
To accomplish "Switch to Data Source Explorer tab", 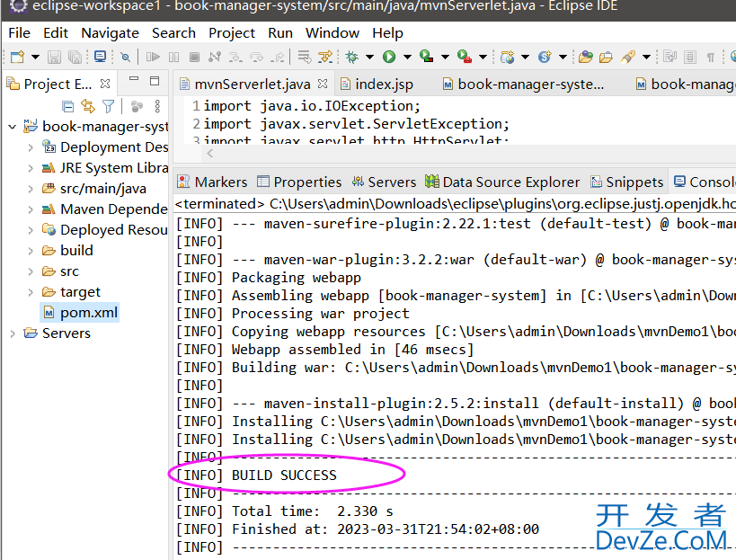I will (x=502, y=182).
